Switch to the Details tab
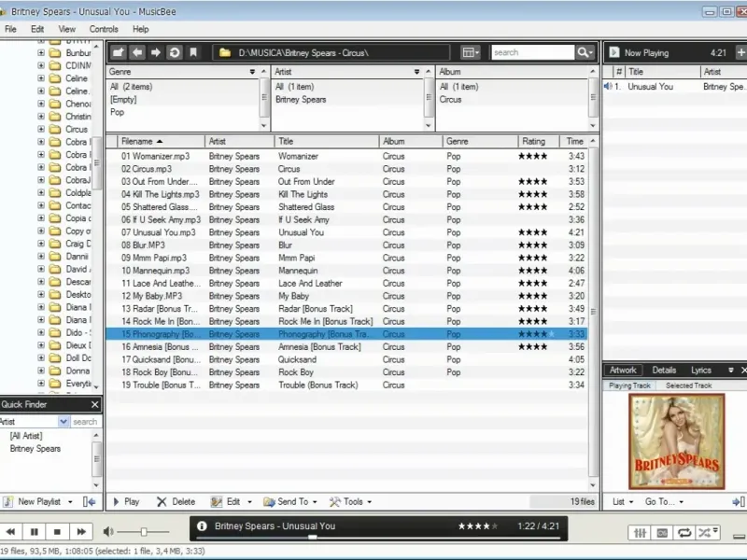This screenshot has height=560, width=747. point(664,370)
